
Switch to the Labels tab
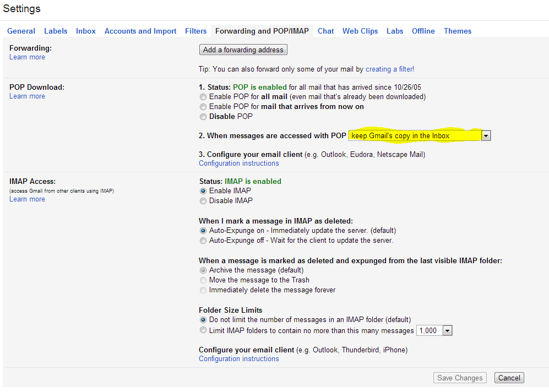point(55,31)
